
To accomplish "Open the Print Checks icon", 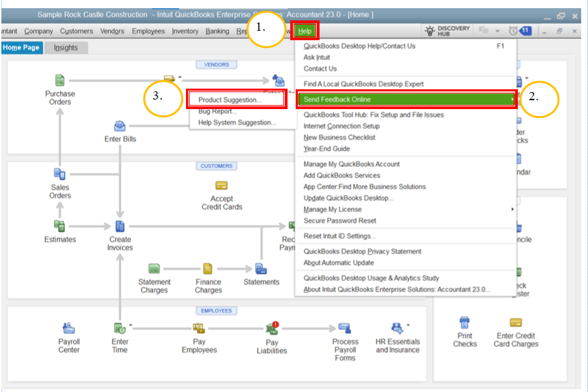I will click(x=464, y=322).
